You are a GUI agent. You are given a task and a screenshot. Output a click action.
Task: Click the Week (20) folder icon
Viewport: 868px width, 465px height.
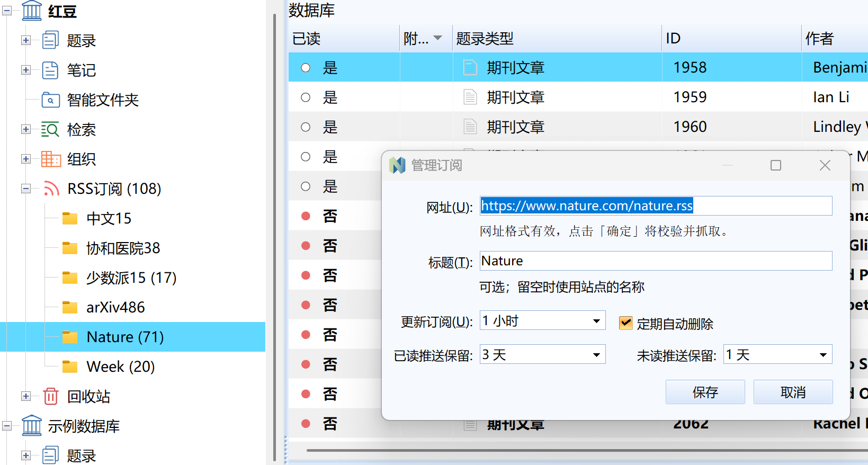pos(70,366)
